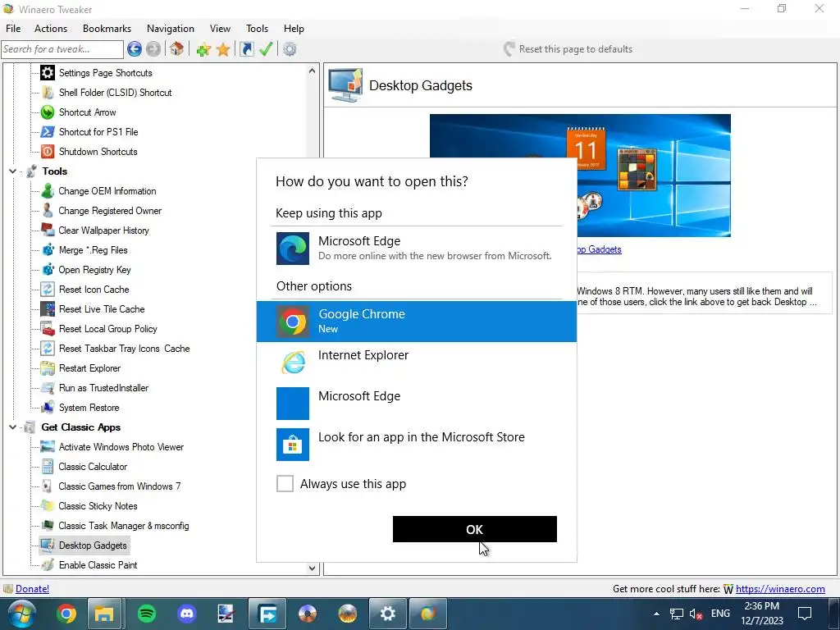Open the Actions menu

click(51, 29)
